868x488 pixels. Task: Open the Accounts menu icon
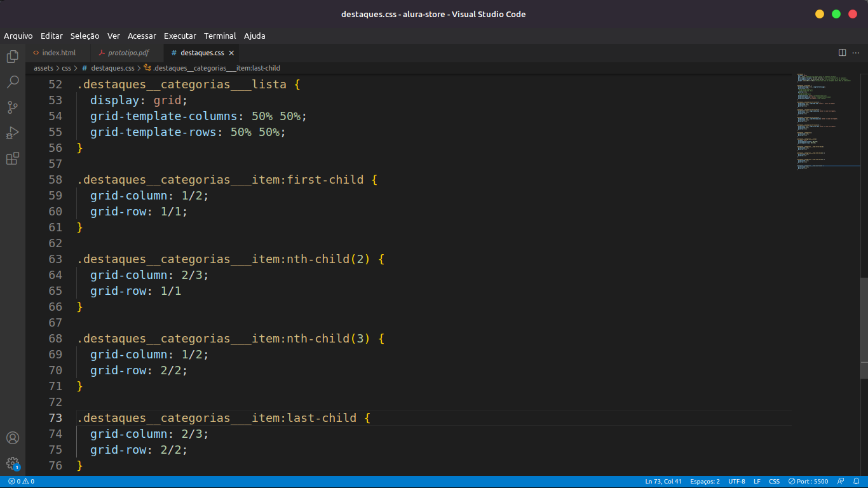[x=12, y=438]
